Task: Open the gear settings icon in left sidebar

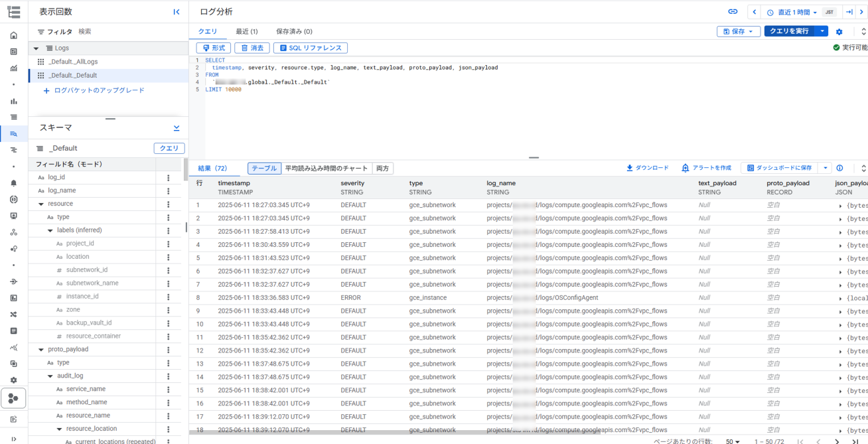Action: point(13,380)
